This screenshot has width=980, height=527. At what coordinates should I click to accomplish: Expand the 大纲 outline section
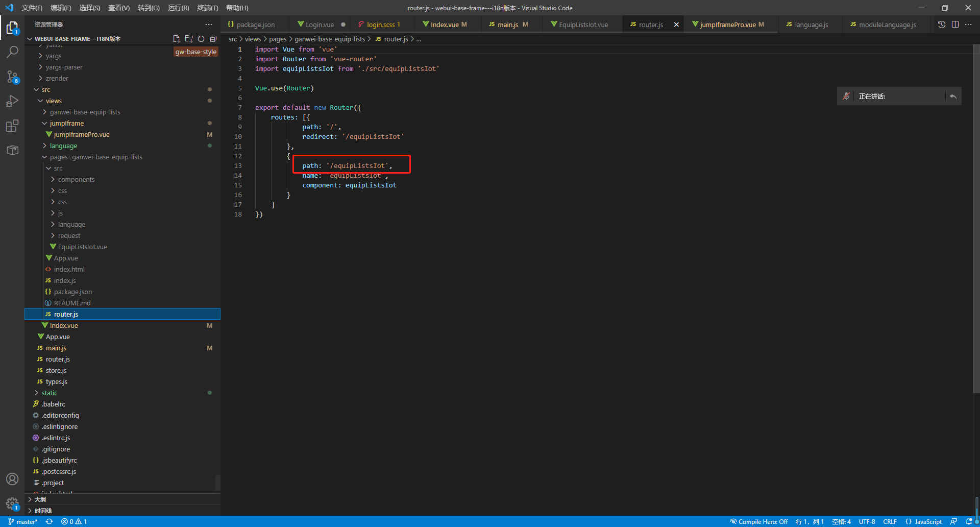40,499
